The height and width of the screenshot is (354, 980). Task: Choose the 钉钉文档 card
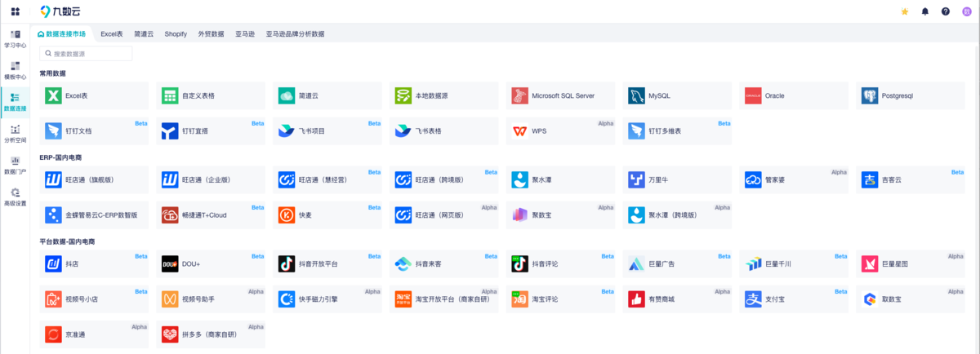[x=95, y=131]
